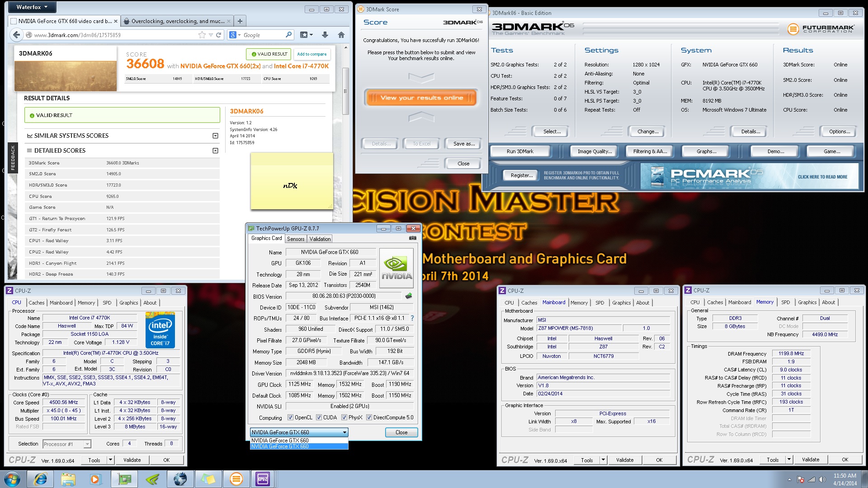Open the purple CPU-Z taskbar icon

[263, 479]
